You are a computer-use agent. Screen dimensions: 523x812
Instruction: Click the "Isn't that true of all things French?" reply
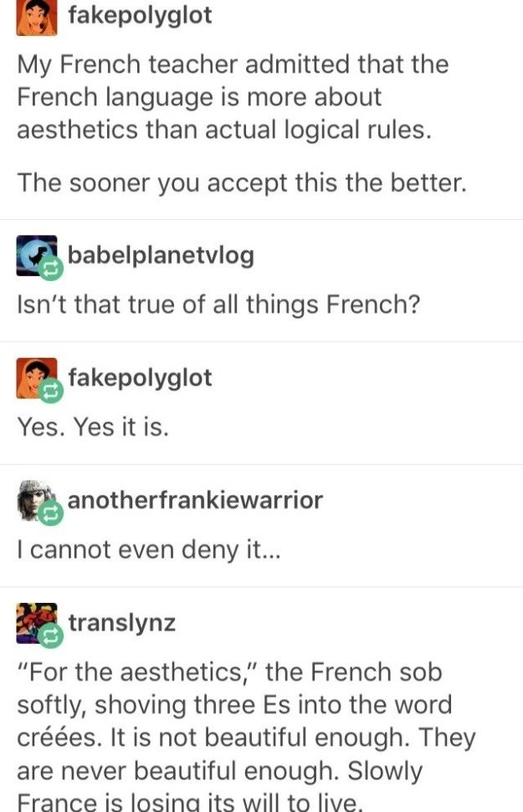point(218,304)
